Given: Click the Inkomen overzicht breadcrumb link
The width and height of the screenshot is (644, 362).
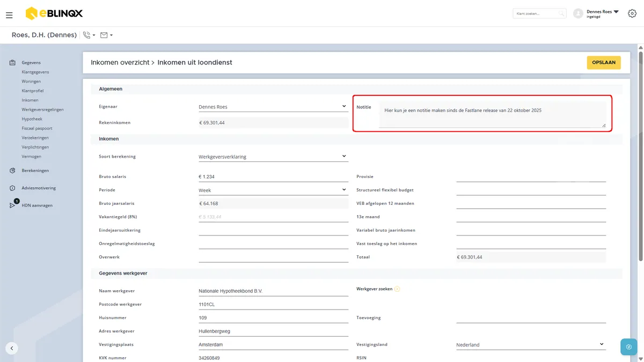Looking at the screenshot, I should [x=120, y=63].
